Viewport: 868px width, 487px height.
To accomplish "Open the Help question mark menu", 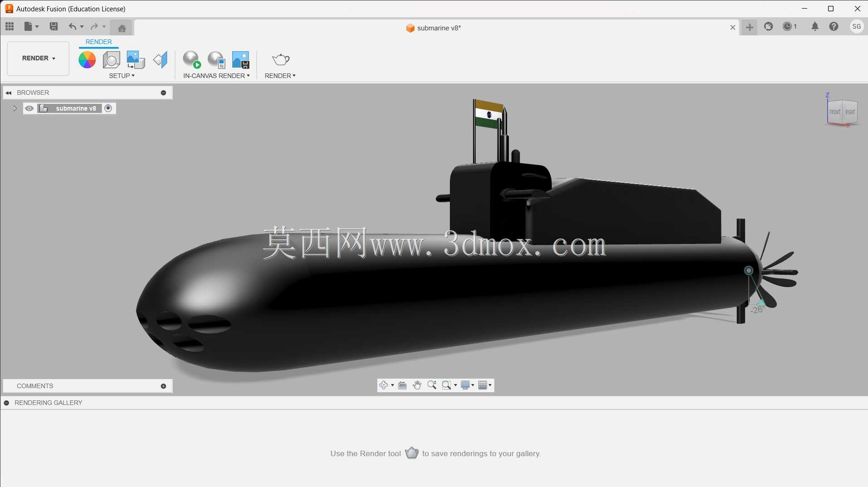I will 834,26.
